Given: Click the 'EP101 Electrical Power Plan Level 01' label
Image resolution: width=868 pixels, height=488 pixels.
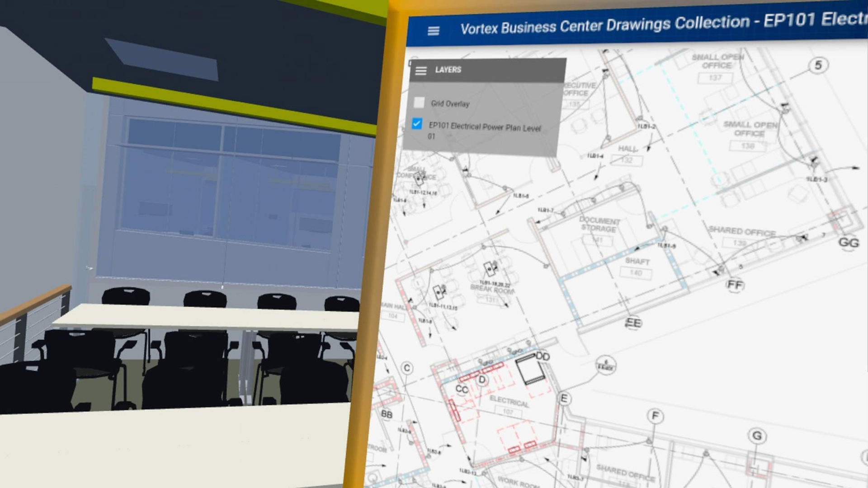Looking at the screenshot, I should coord(484,131).
